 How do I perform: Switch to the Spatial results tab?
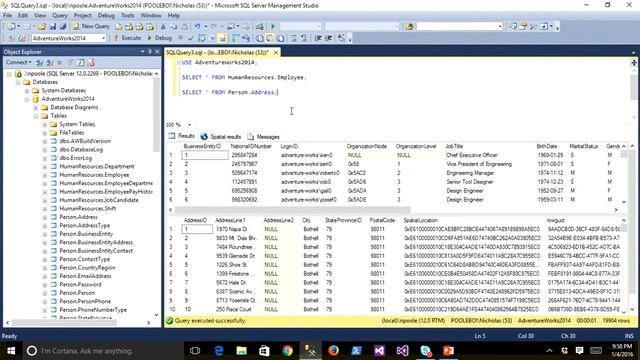point(221,137)
